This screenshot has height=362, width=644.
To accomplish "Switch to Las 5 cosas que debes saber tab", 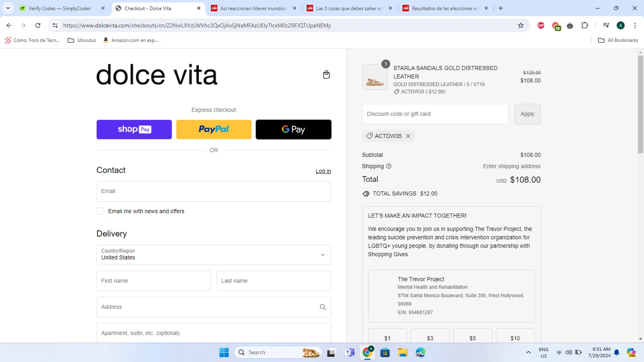I will (x=350, y=8).
